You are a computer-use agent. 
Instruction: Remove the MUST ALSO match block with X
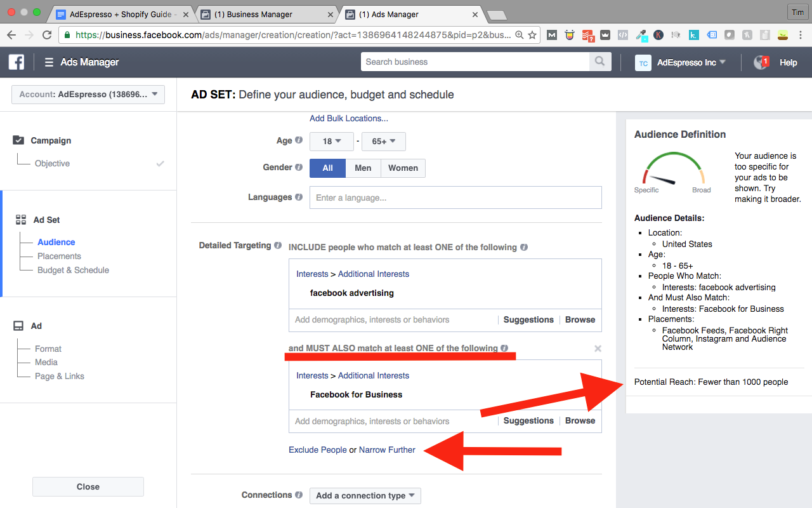[598, 349]
